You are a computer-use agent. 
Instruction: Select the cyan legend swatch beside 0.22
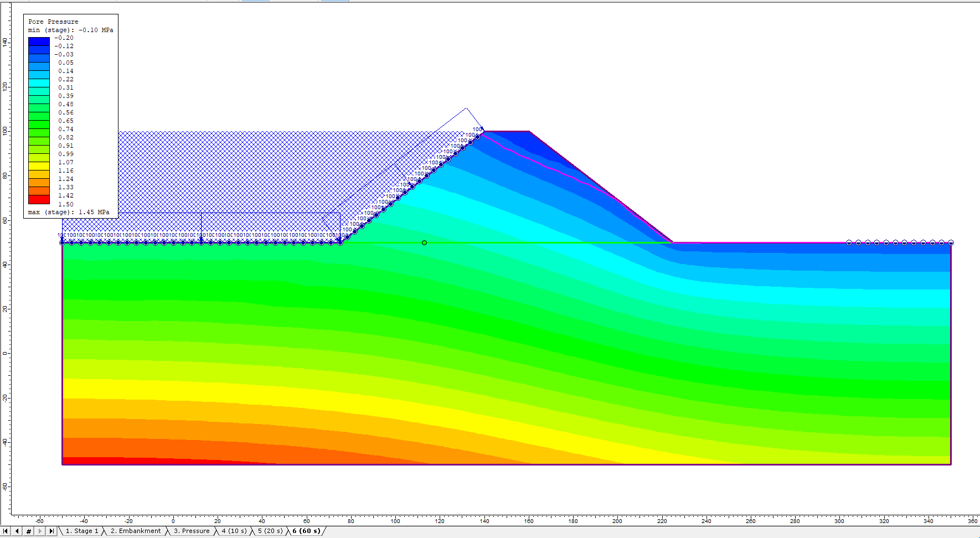39,82
